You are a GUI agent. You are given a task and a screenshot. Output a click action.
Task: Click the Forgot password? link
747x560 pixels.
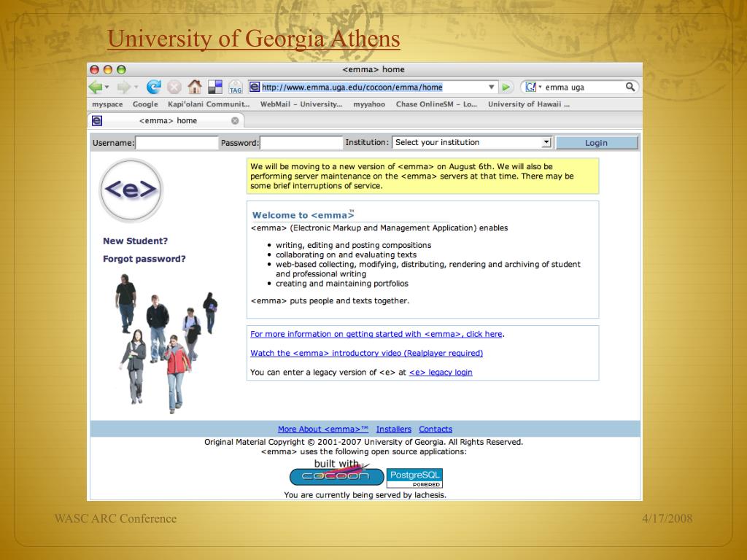[x=144, y=259]
